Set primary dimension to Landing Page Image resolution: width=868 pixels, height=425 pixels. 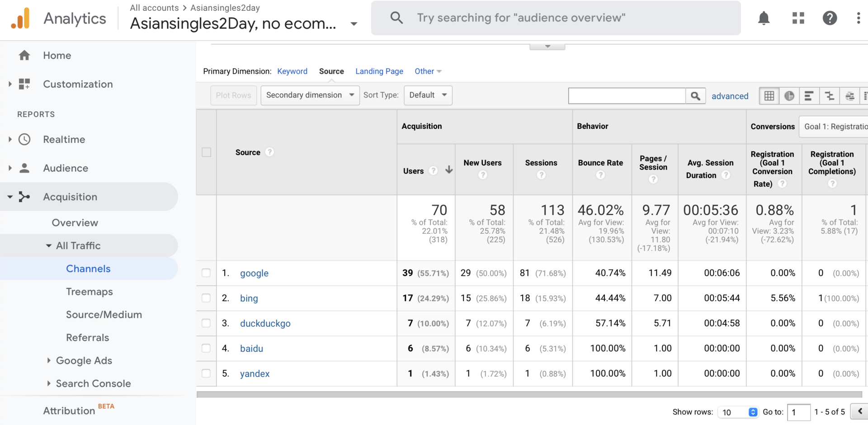coord(379,71)
